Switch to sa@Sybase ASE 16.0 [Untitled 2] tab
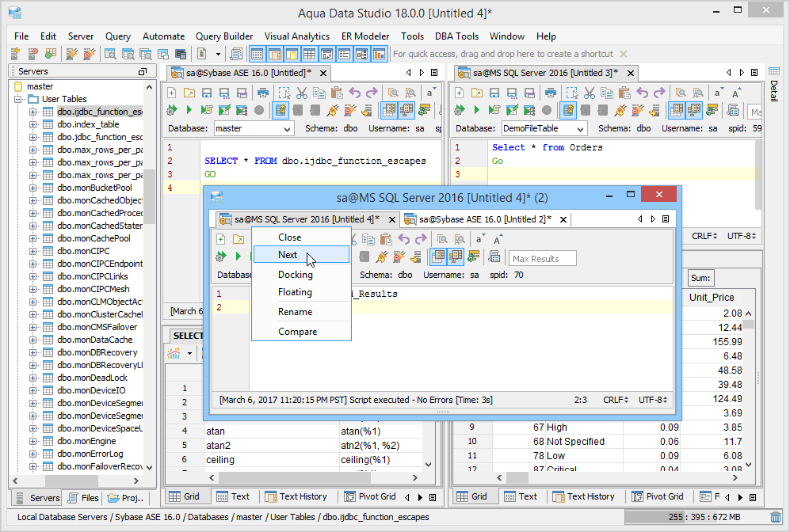The width and height of the screenshot is (790, 532). coord(485,219)
